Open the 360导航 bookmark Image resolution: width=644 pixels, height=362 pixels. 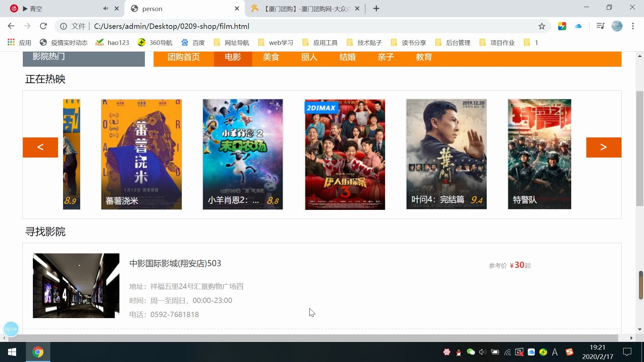[x=155, y=43]
